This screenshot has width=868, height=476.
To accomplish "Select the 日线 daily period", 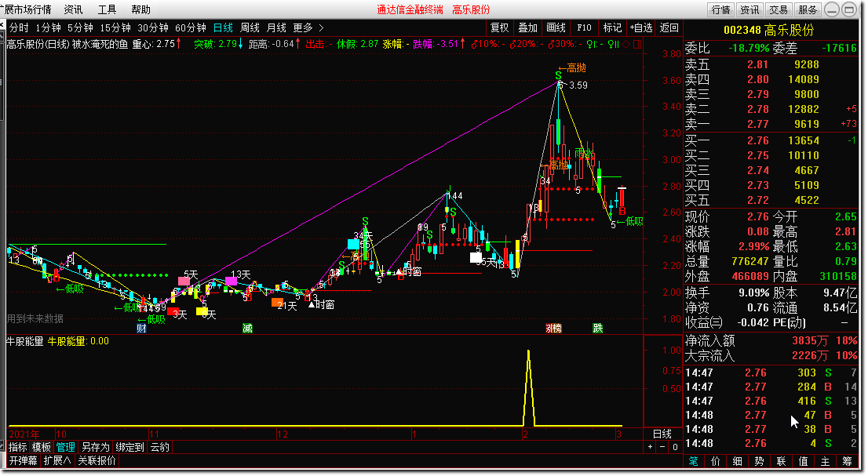I will (223, 27).
